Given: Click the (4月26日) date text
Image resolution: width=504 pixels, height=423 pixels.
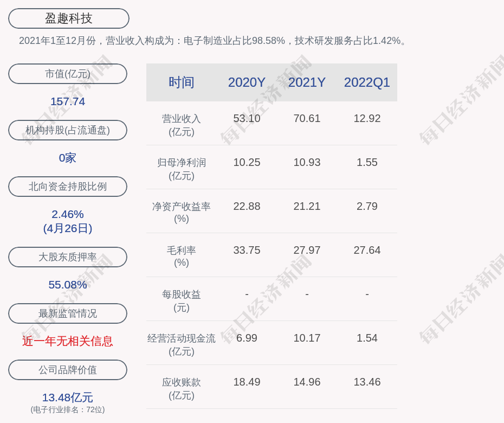Looking at the screenshot, I should click(68, 228).
